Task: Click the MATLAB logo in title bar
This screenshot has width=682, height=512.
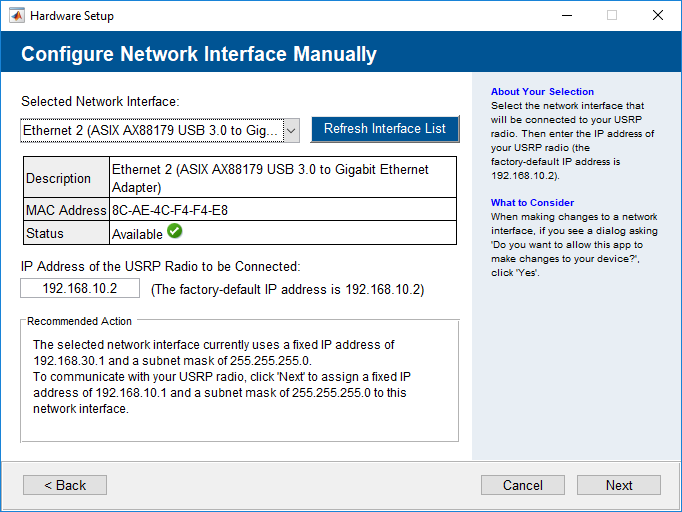Action: click(x=16, y=16)
